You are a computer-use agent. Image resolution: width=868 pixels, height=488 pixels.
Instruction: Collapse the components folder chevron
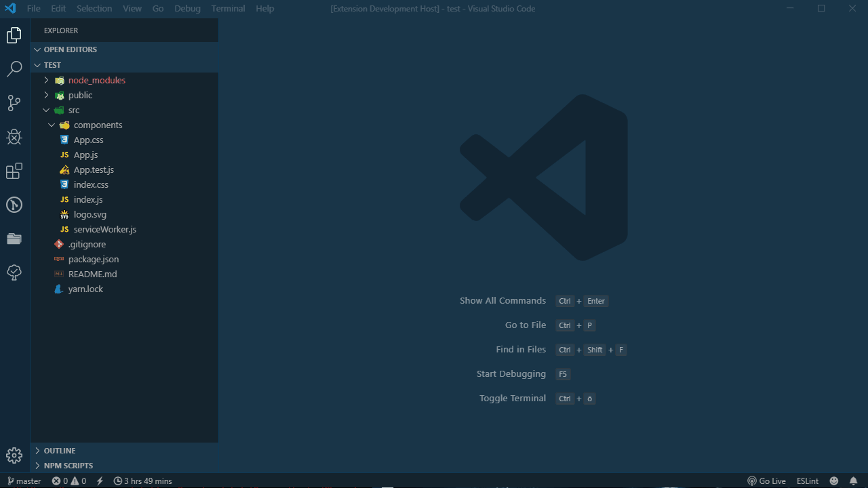(52, 125)
